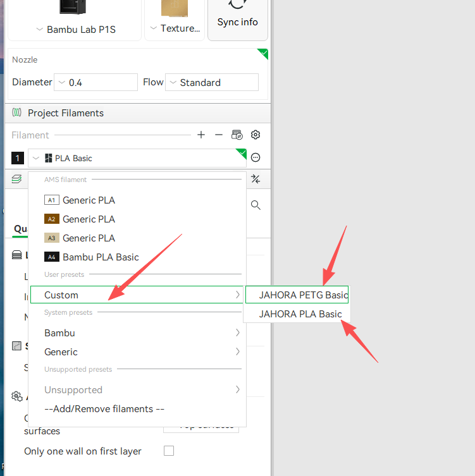Choose JAHORA PLA Basic preset

[x=297, y=314]
